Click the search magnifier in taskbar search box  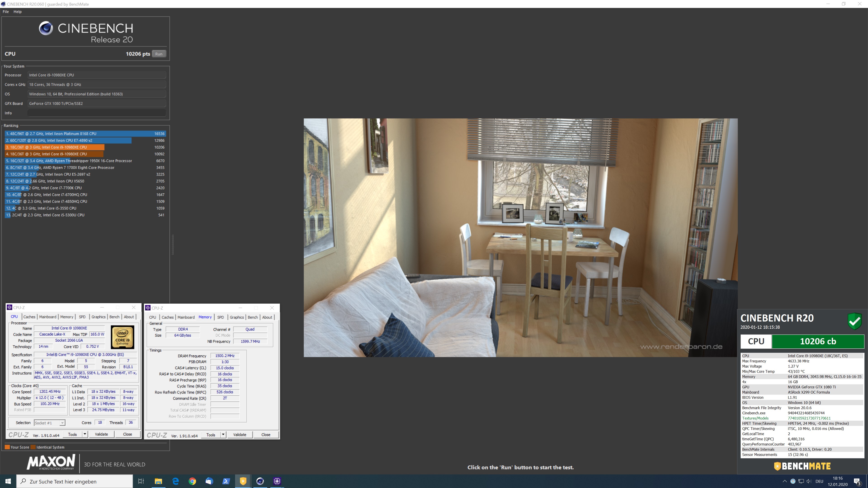coord(23,482)
